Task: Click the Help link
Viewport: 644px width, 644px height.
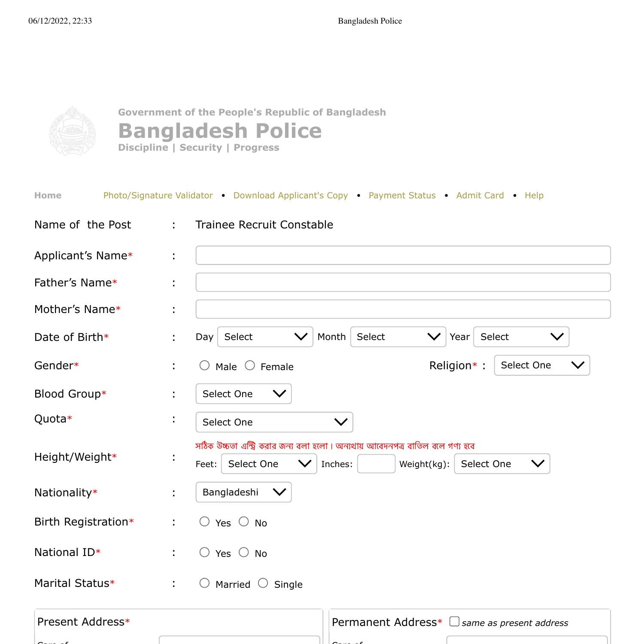Action: (x=534, y=195)
